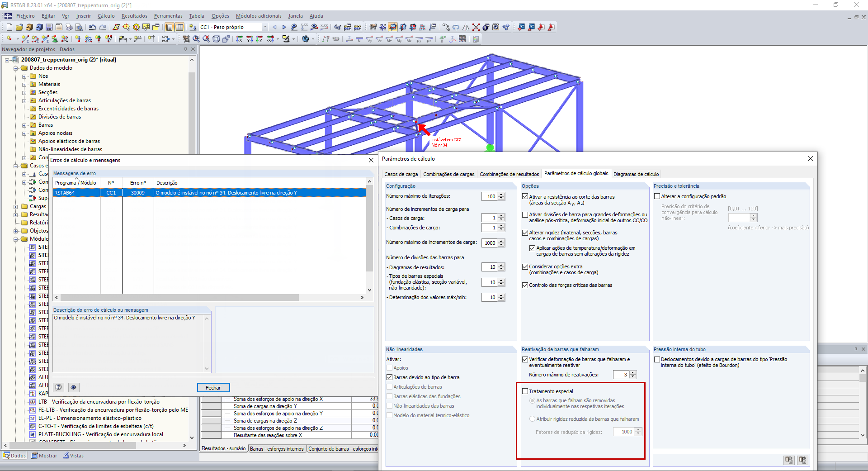The height and width of the screenshot is (471, 868).
Task: Expand the 'Secções' tree node
Action: (24, 92)
